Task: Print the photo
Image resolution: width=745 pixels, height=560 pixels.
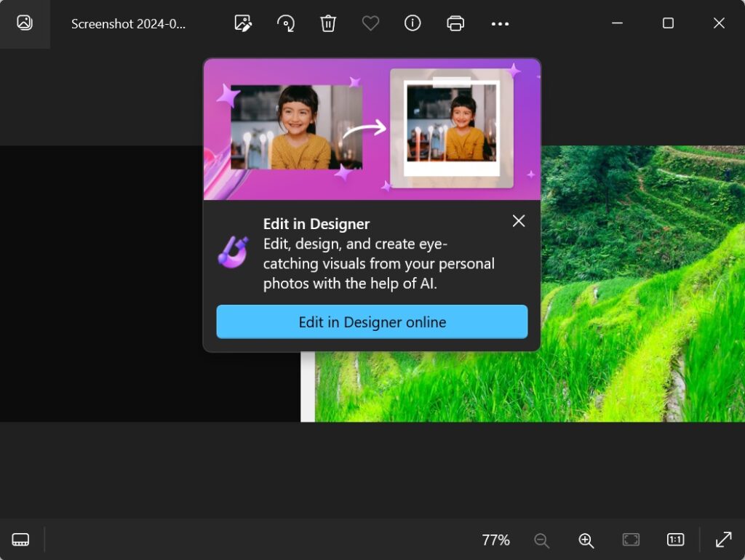Action: point(455,23)
